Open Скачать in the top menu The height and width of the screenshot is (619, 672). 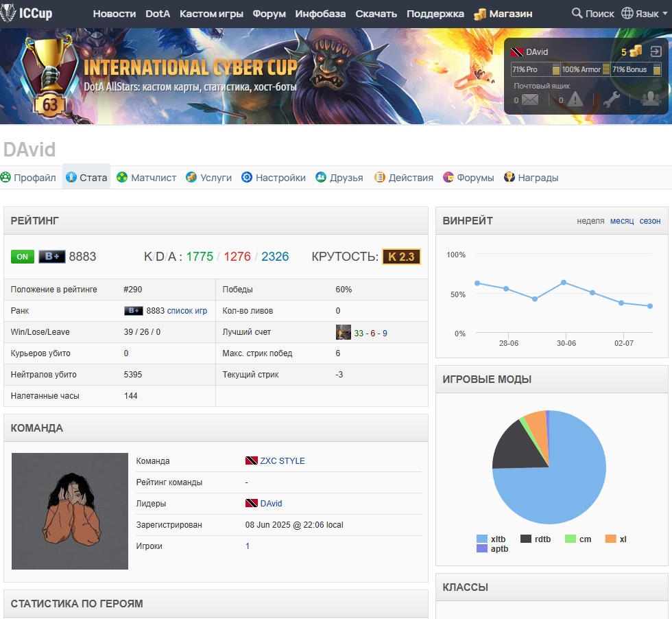[x=376, y=14]
